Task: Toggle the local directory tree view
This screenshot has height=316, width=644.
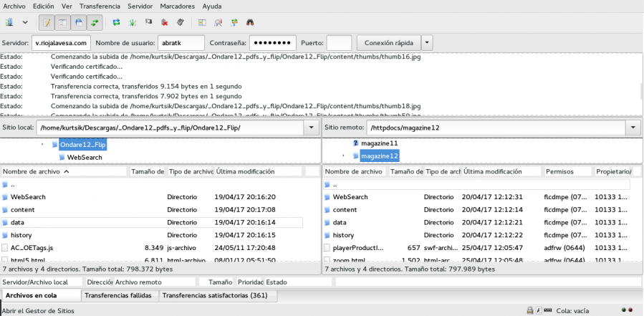Action: (62, 23)
